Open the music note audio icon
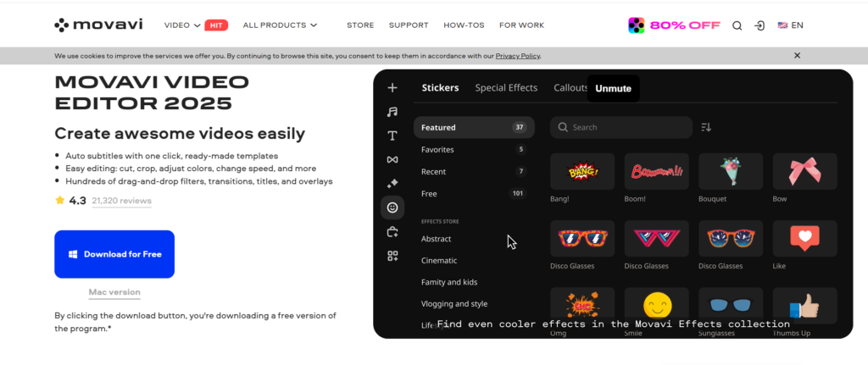 click(x=392, y=112)
